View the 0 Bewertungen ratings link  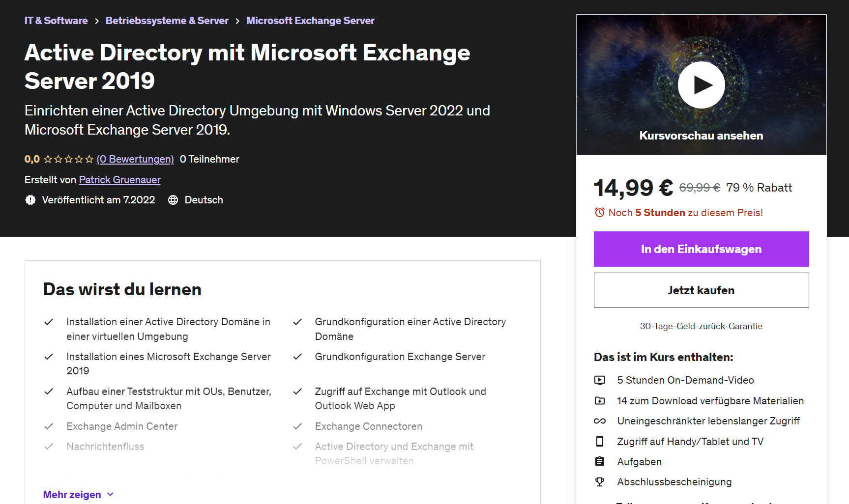[135, 159]
